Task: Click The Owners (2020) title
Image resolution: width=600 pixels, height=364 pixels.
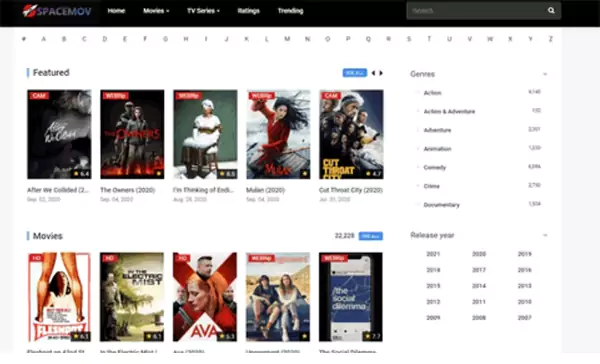Action: click(127, 190)
